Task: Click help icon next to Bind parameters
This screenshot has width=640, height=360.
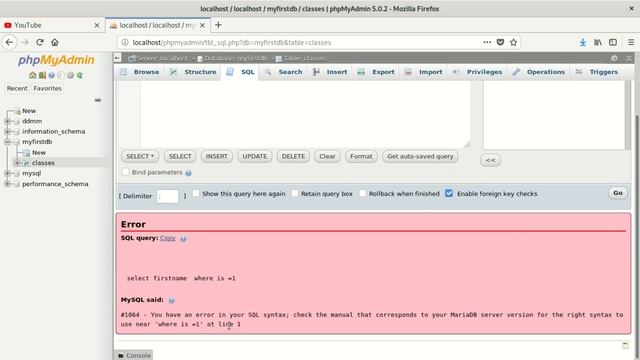Action: point(188,173)
